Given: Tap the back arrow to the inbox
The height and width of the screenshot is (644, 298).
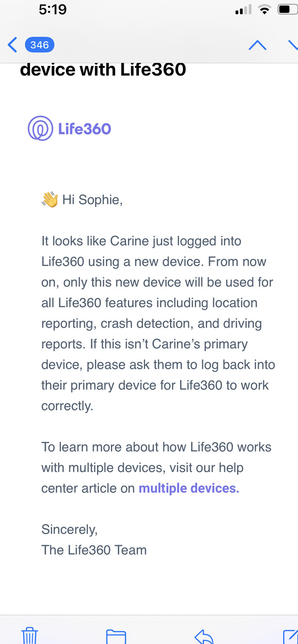Looking at the screenshot, I should (x=12, y=45).
